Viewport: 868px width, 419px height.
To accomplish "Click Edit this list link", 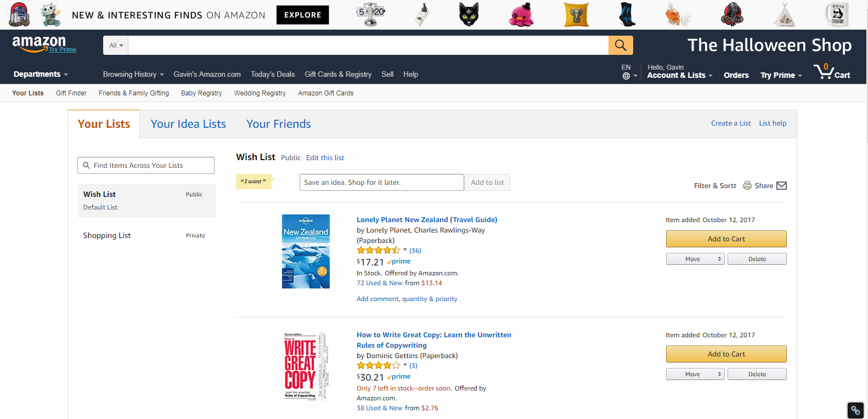I will [325, 158].
